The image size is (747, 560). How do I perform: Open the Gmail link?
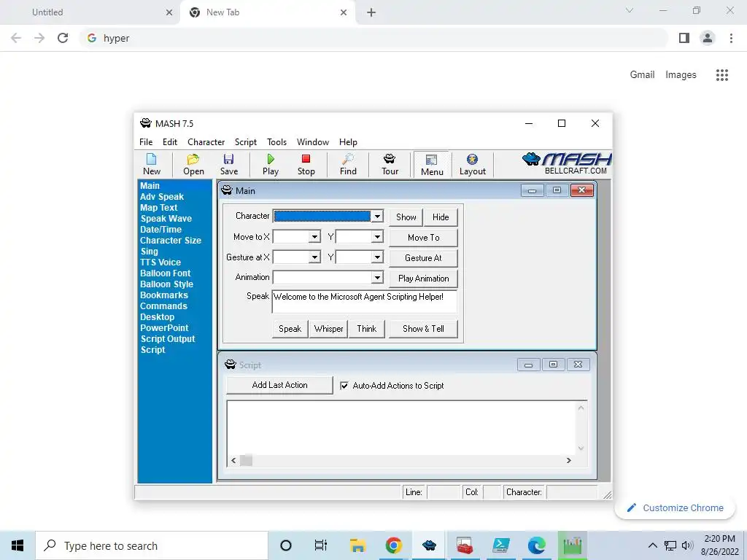click(x=642, y=75)
